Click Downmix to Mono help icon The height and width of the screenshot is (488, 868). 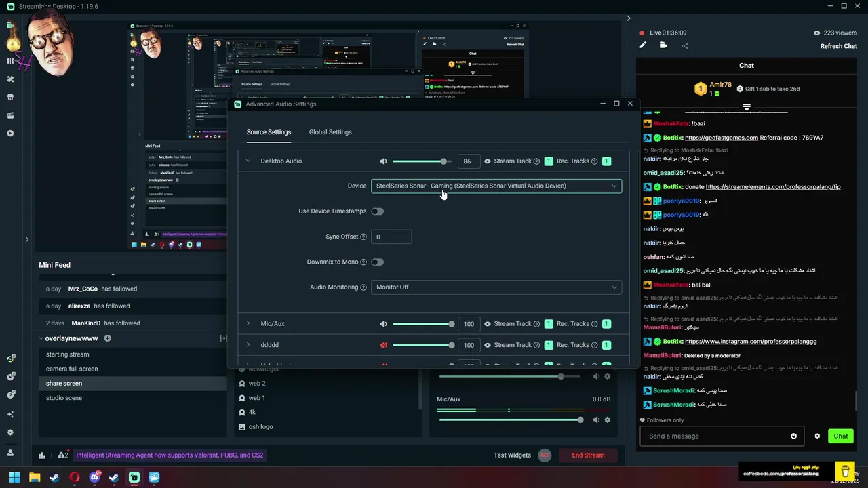coord(363,262)
